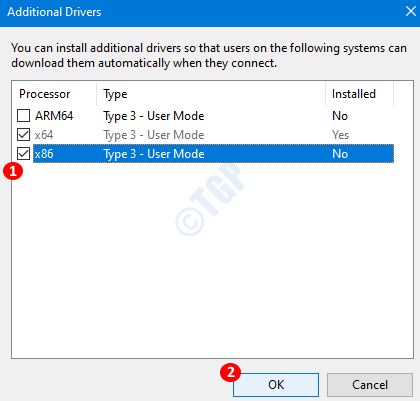Click the x86 installed status No
The height and width of the screenshot is (401, 420).
(340, 154)
